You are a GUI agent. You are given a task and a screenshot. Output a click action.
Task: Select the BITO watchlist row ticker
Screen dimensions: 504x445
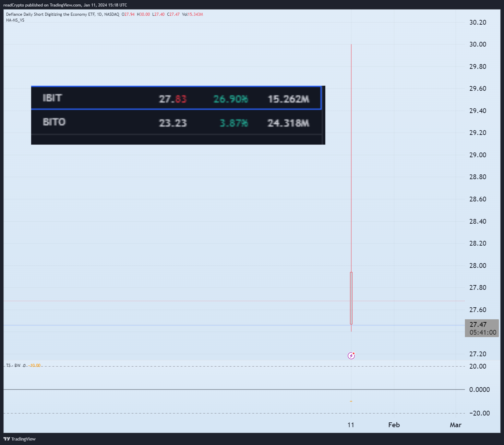[54, 122]
